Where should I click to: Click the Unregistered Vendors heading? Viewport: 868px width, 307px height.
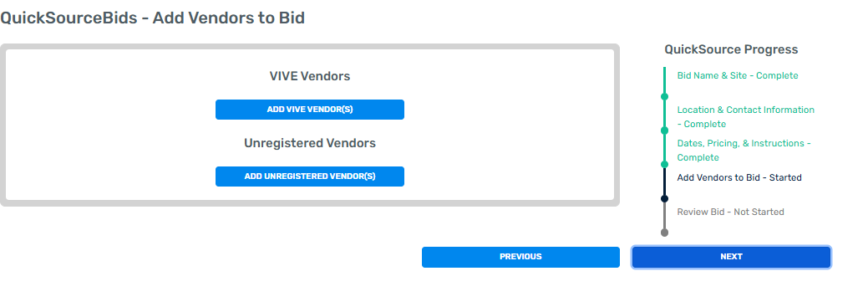309,143
